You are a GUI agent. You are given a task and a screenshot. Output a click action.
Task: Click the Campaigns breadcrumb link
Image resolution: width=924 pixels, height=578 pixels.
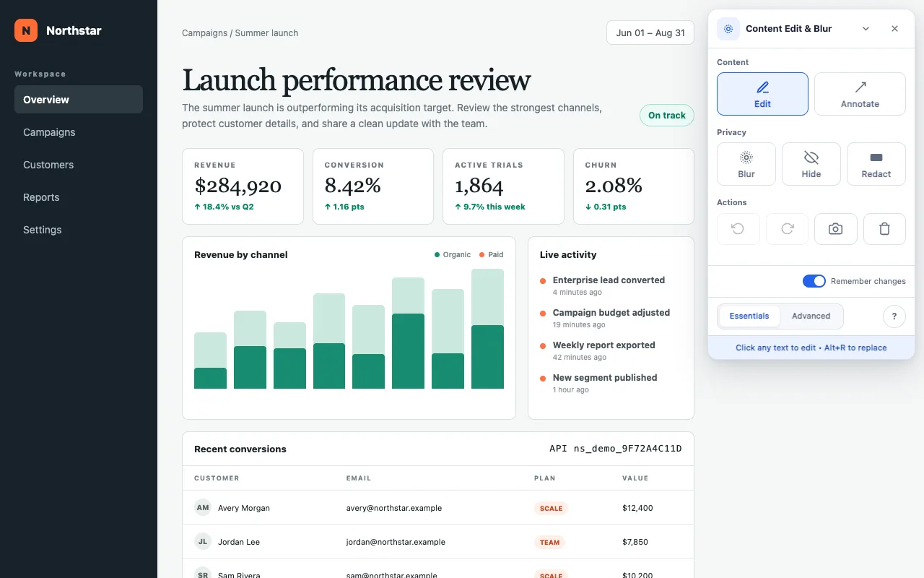(204, 33)
